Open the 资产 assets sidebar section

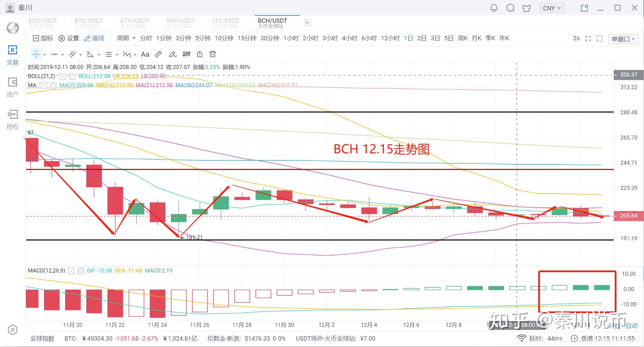12,87
